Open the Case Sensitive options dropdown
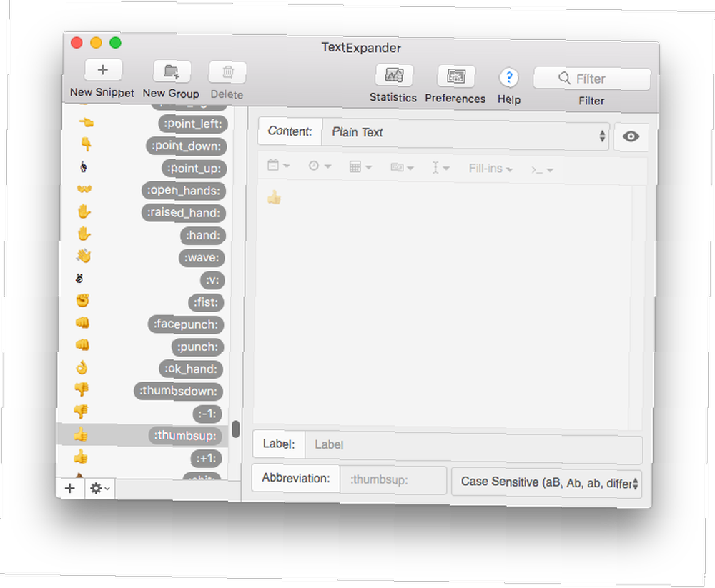Image resolution: width=715 pixels, height=588 pixels. coord(547,483)
